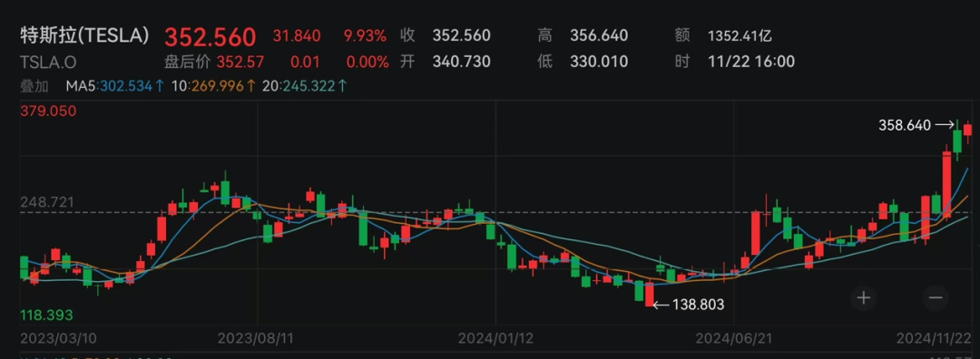Click the 2024/06/21 date label
This screenshot has width=980, height=359.
click(x=734, y=338)
